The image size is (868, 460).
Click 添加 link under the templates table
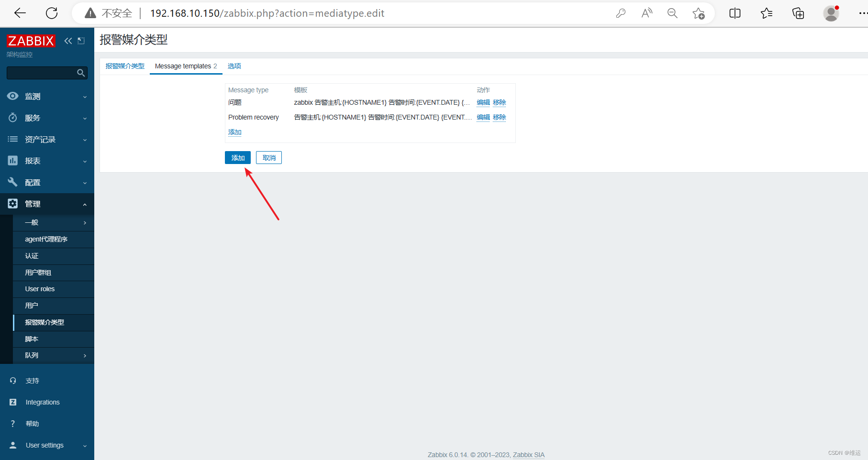click(x=235, y=132)
